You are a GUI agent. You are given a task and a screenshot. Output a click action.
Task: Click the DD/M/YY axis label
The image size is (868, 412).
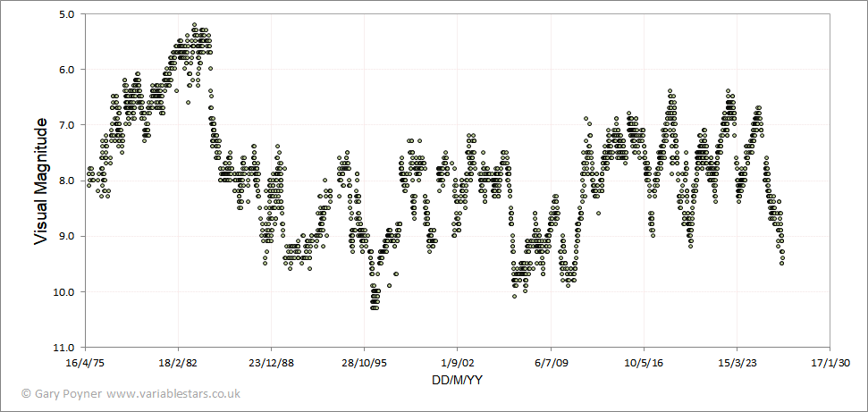[x=456, y=381]
